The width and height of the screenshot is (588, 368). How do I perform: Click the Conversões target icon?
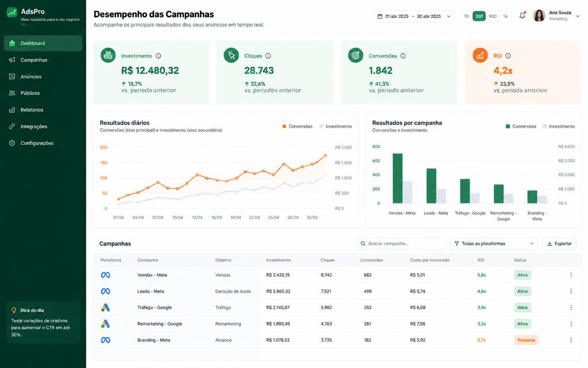355,55
